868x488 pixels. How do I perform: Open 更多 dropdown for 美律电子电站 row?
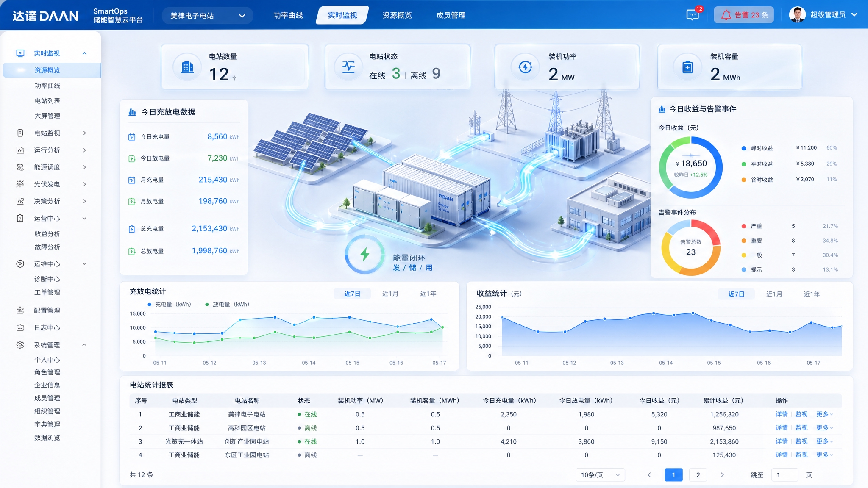824,414
